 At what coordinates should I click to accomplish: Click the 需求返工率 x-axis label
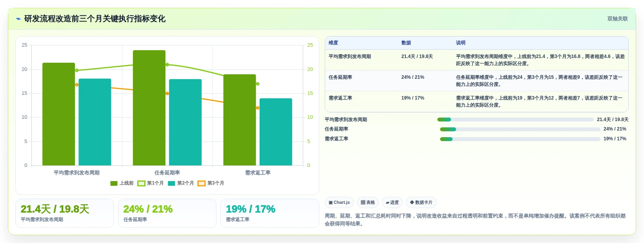(258, 173)
